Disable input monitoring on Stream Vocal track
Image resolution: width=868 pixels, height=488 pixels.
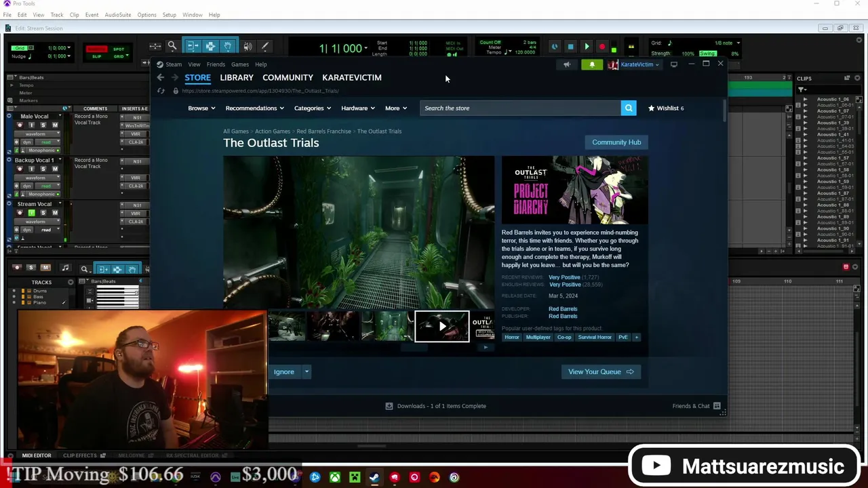[x=31, y=213]
